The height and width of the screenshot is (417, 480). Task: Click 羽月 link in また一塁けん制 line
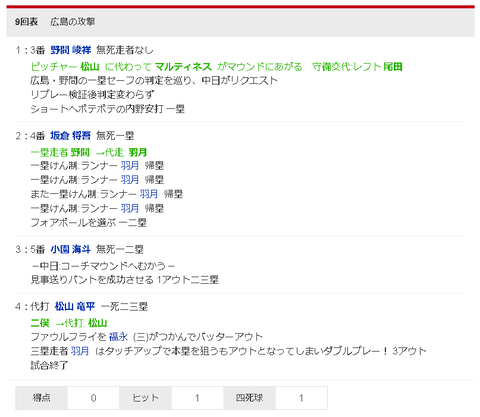149,194
